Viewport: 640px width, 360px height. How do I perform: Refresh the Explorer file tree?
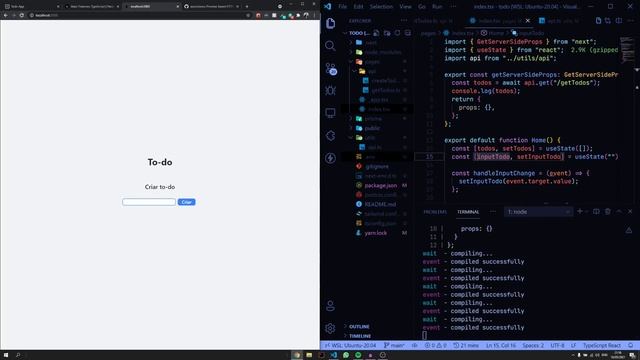[x=397, y=33]
